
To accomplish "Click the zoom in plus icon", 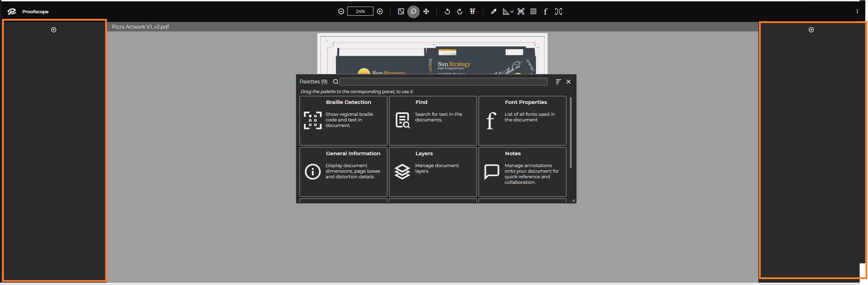I will point(380,12).
